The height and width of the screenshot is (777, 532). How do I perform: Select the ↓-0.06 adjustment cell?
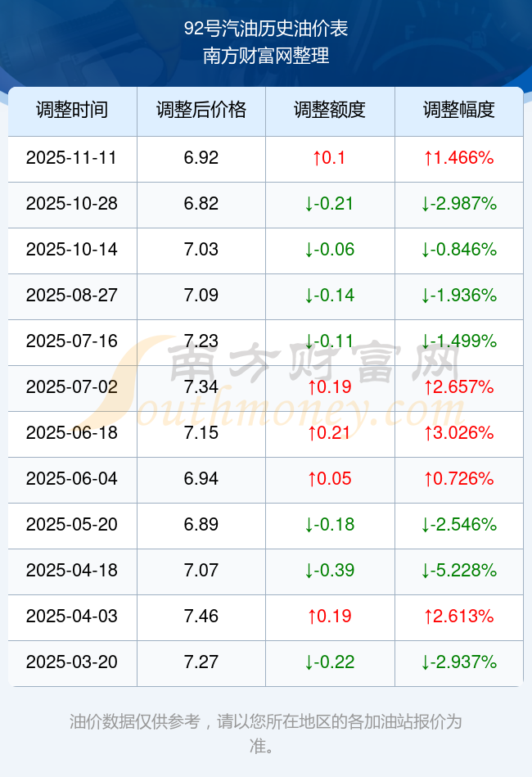click(330, 250)
